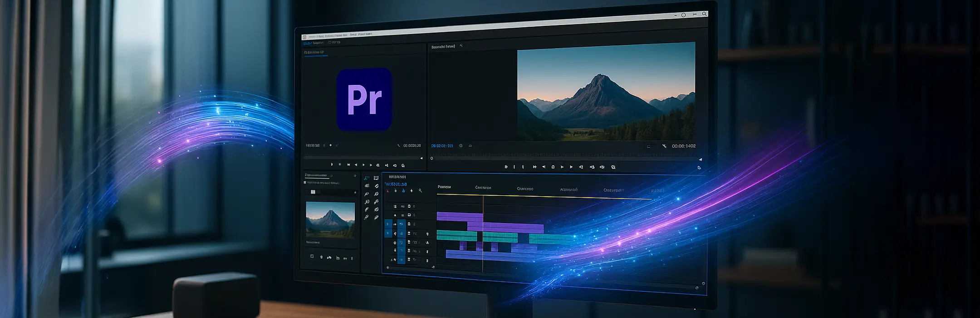The image size is (980, 318).
Task: Click the stop square button under the program monitor
Action: (553, 167)
